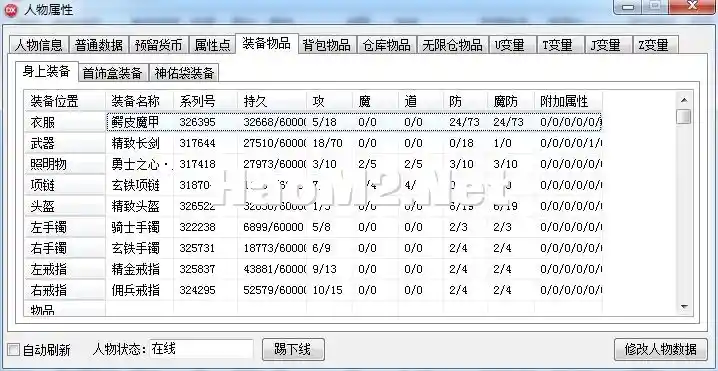Click the 魔 column header
The width and height of the screenshot is (718, 371).
375,101
